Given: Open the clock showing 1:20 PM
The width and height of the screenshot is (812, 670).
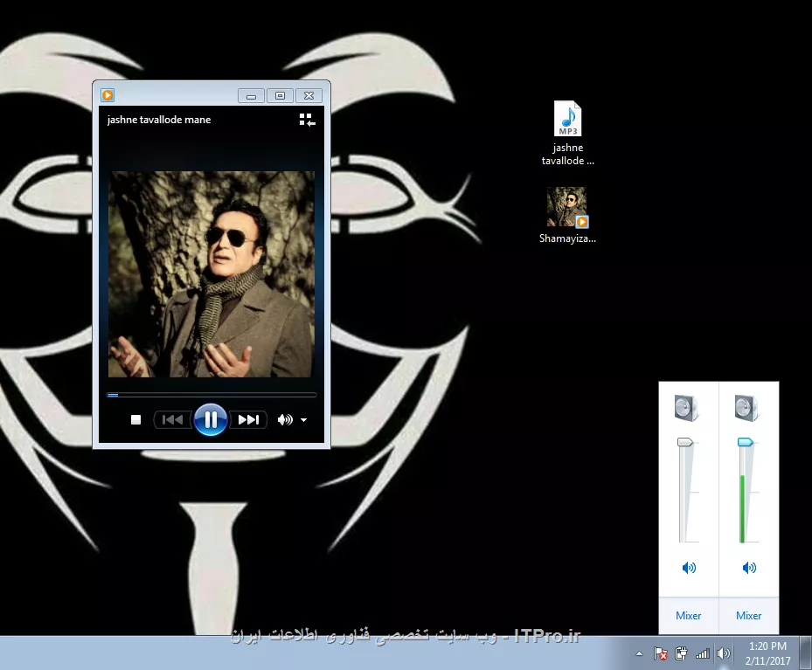Looking at the screenshot, I should (x=768, y=653).
